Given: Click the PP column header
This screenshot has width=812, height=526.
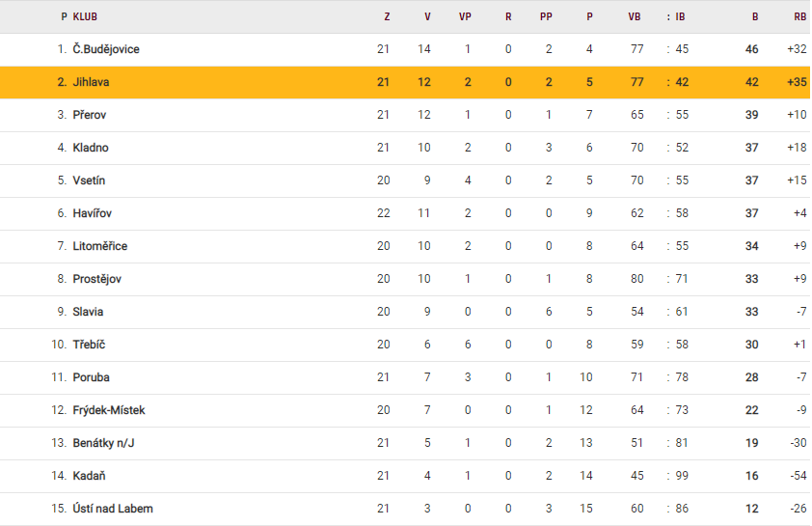Looking at the screenshot, I should (546, 16).
